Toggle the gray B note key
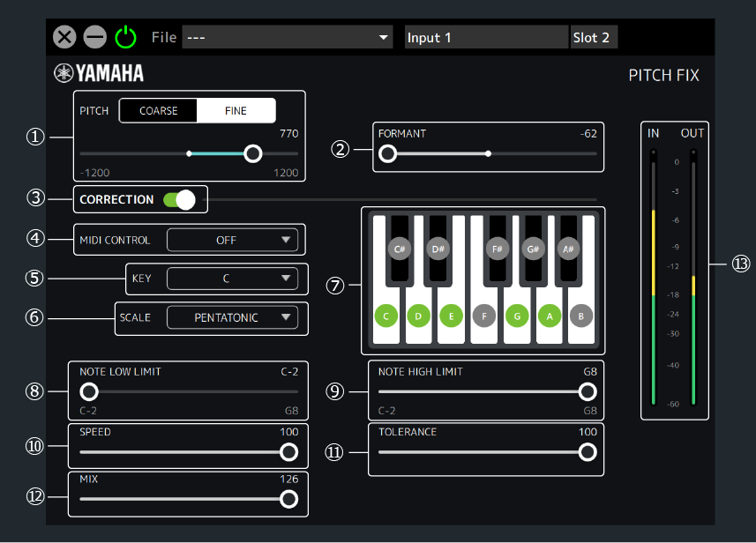 580,315
